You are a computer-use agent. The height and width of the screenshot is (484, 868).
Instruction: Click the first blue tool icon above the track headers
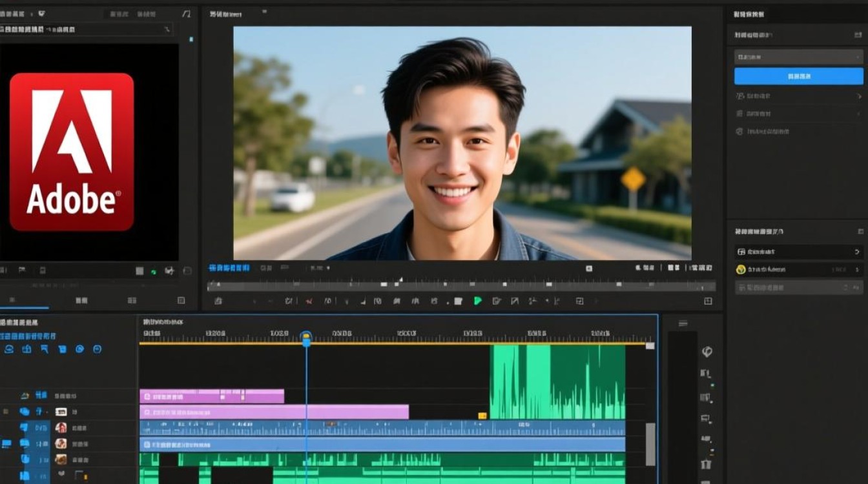pyautogui.click(x=9, y=349)
